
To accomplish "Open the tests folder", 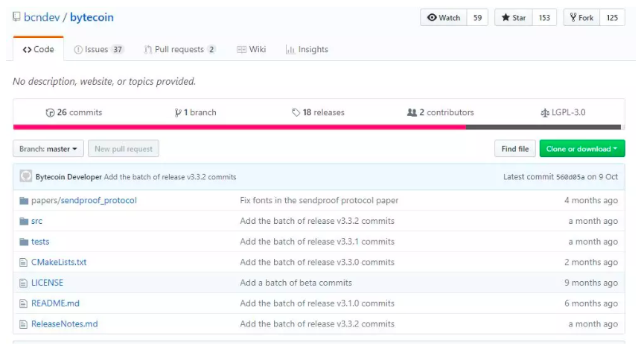I will tap(40, 242).
